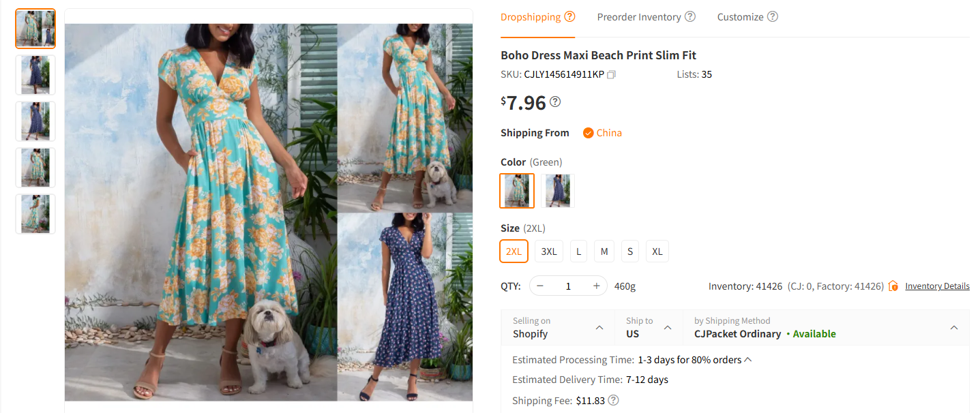Click the price explanation question mark icon

554,102
